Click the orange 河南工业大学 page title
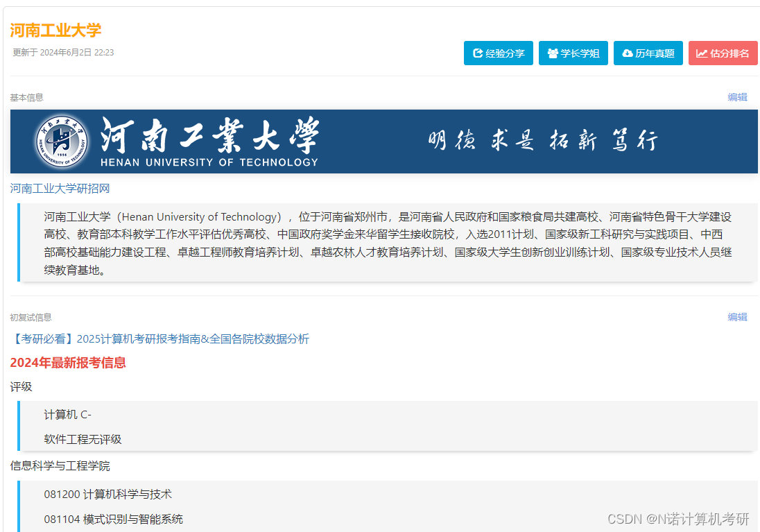760x532 pixels. pyautogui.click(x=55, y=30)
